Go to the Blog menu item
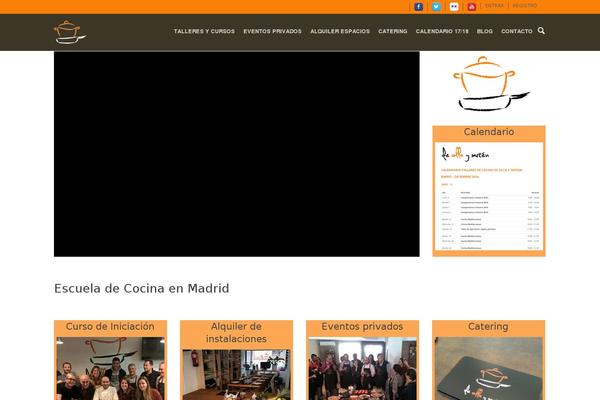The width and height of the screenshot is (600, 400). (x=485, y=31)
